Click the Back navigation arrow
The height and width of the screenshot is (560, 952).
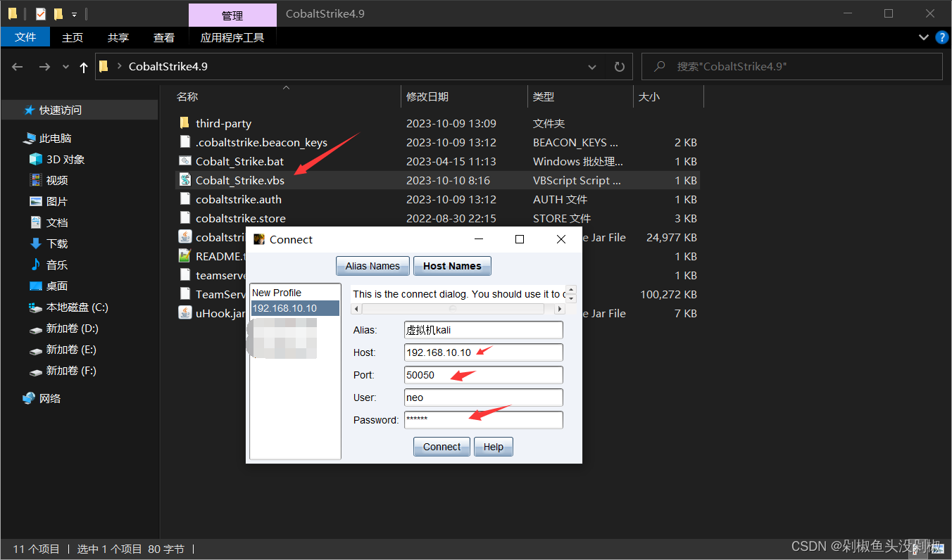coord(18,67)
